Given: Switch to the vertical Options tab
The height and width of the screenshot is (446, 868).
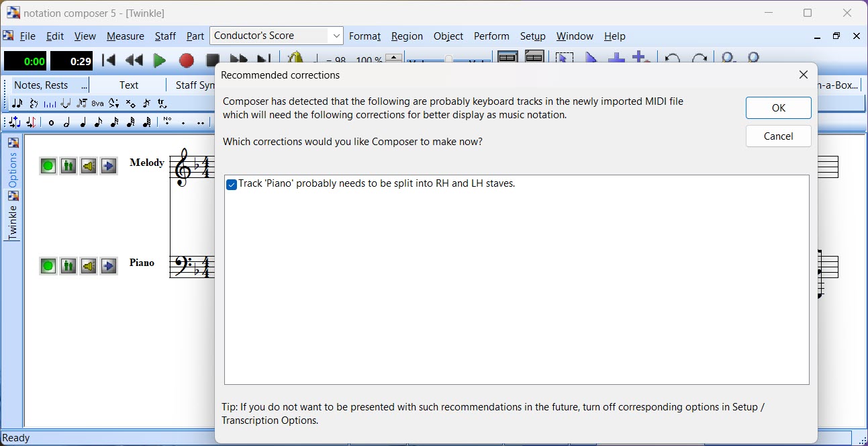Looking at the screenshot, I should point(13,169).
